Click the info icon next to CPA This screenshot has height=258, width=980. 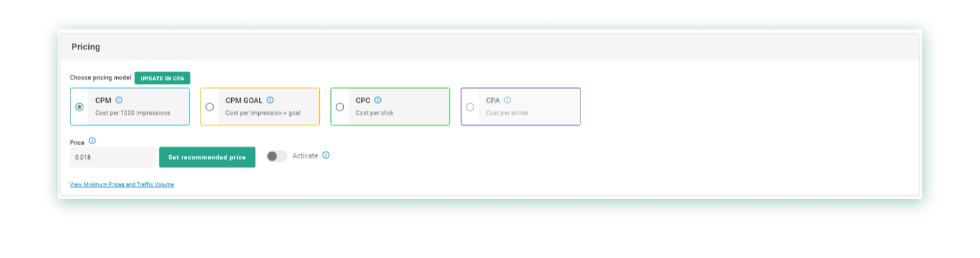508,100
